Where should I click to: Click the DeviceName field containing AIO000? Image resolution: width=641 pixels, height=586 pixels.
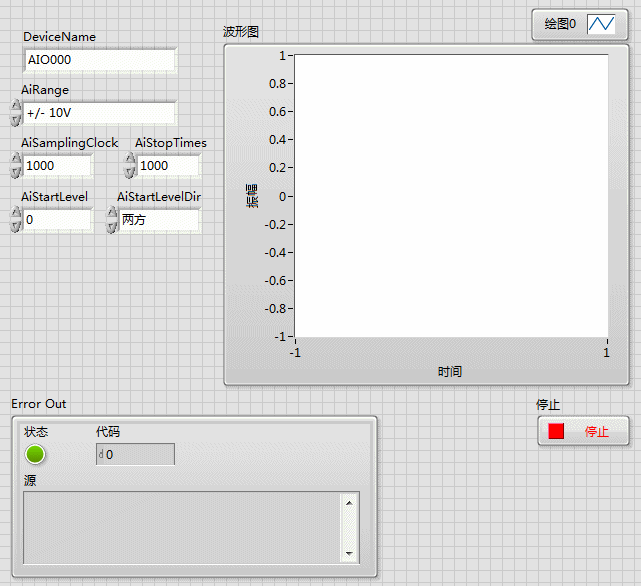[x=99, y=60]
